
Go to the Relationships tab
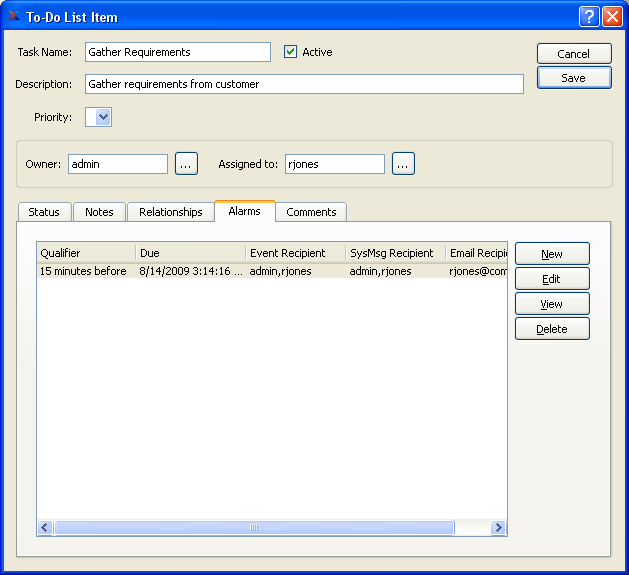170,212
